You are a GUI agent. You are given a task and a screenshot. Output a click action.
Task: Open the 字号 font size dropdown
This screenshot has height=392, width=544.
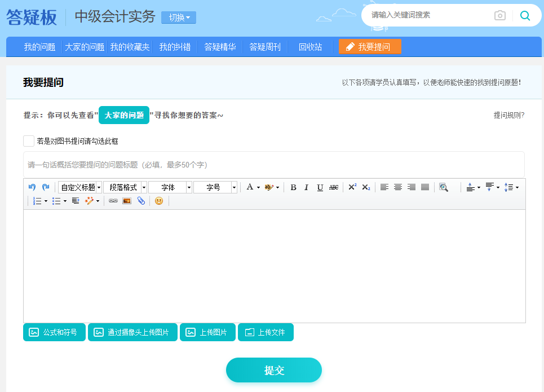[x=215, y=187]
